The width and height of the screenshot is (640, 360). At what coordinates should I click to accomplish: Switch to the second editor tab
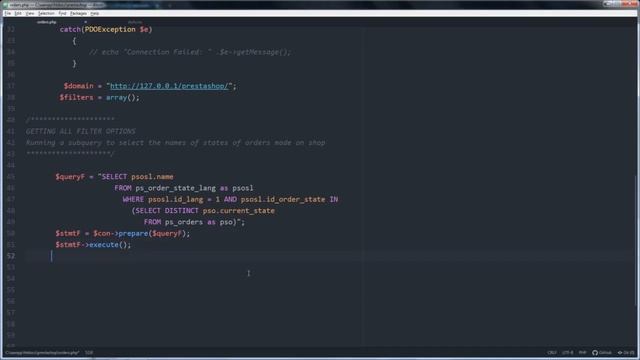[135, 22]
